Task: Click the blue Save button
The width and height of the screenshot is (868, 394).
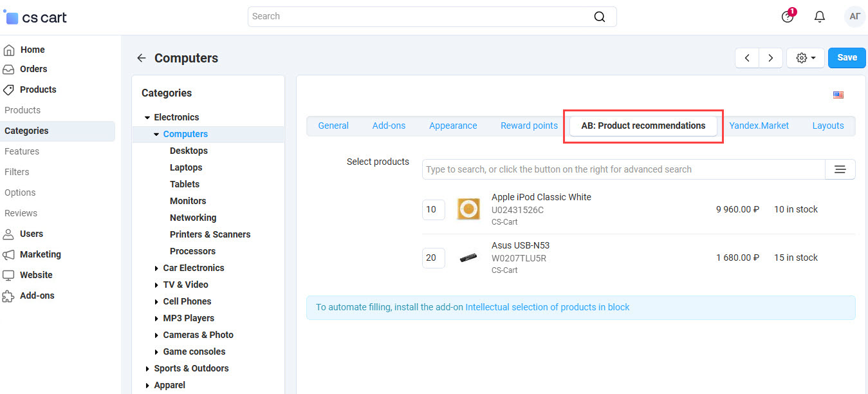Action: [847, 57]
